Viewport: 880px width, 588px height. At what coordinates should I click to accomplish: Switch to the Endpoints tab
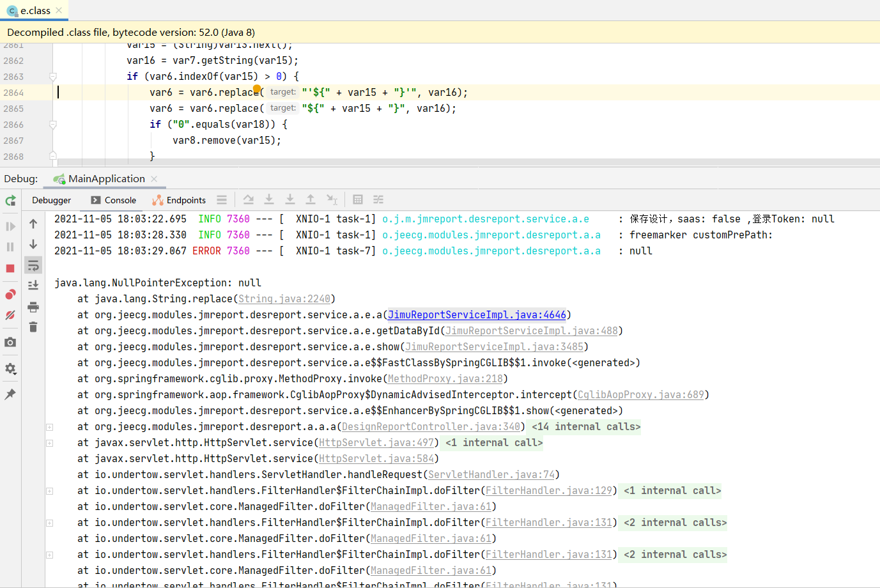pyautogui.click(x=179, y=200)
